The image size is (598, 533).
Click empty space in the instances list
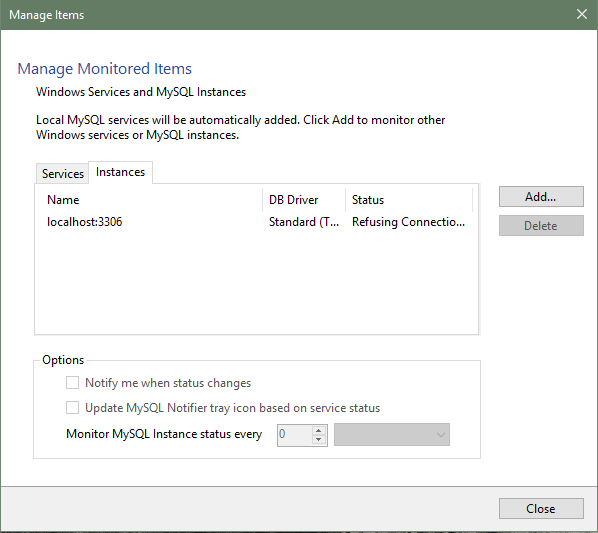[x=256, y=282]
